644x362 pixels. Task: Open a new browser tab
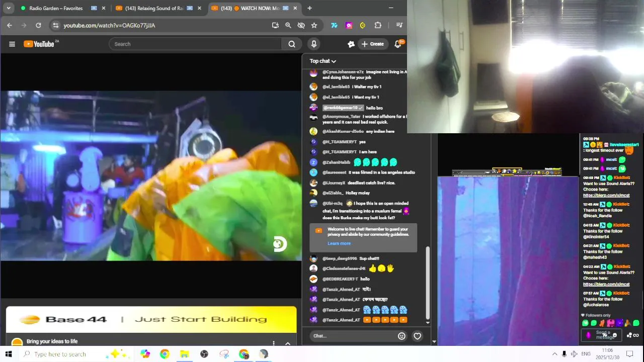tap(309, 8)
